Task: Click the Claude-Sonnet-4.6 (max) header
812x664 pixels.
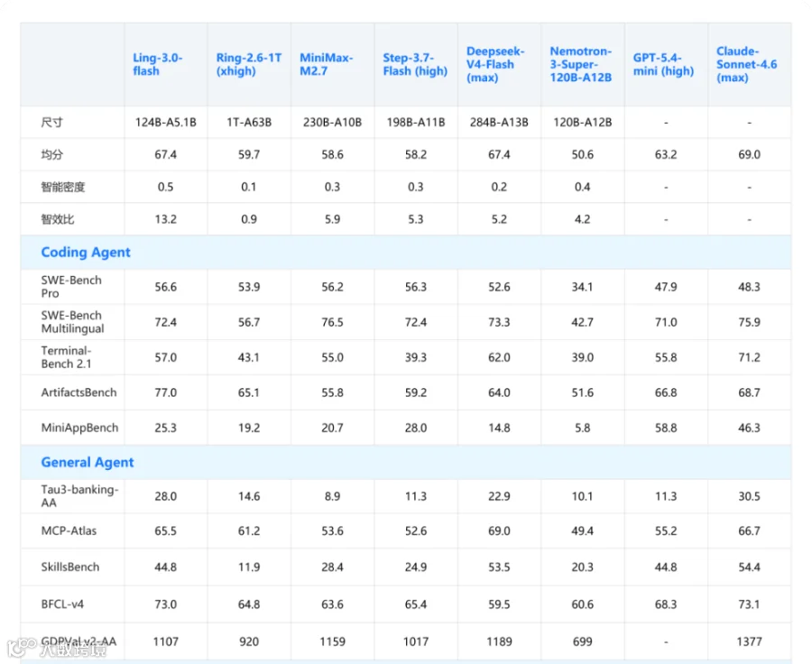Action: tap(746, 64)
